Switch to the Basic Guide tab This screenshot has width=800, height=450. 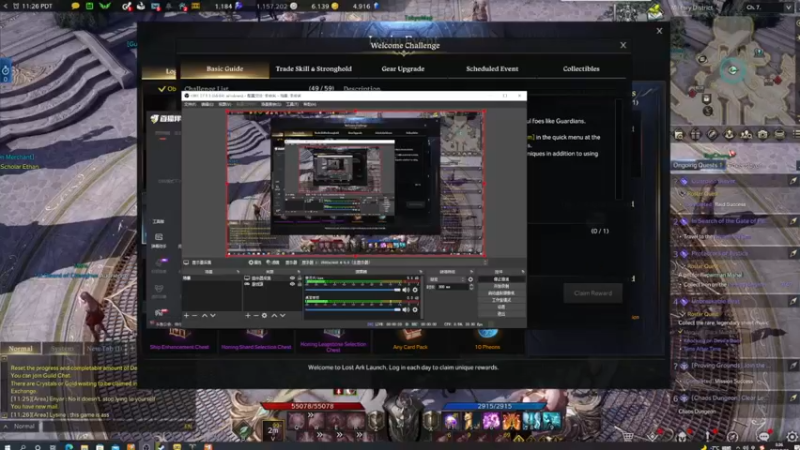224,69
